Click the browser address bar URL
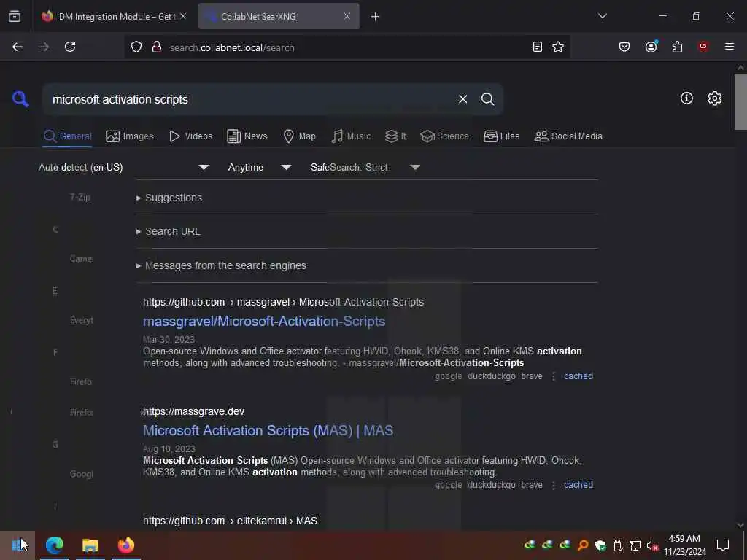Screen dimensions: 747x560 (x=232, y=47)
